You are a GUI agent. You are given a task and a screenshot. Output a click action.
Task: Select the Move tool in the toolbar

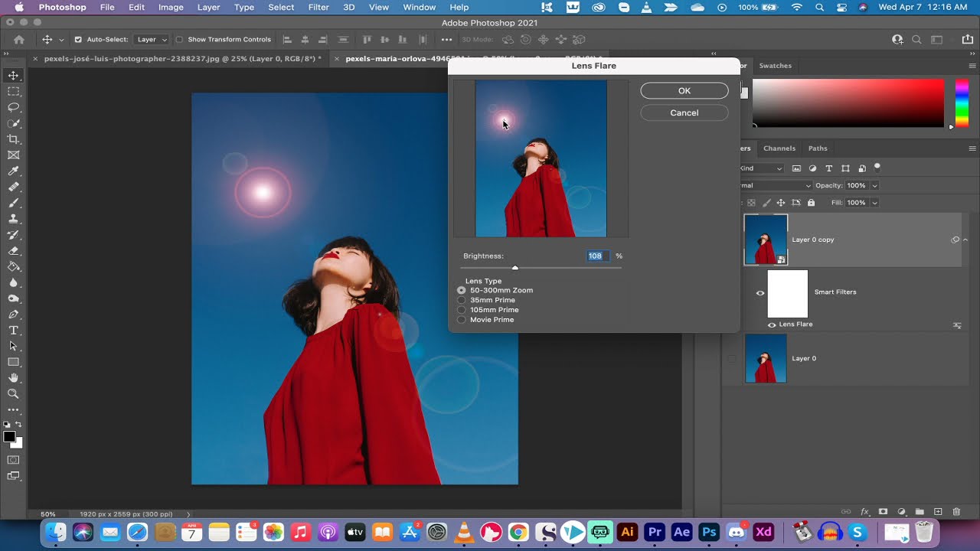coord(13,75)
